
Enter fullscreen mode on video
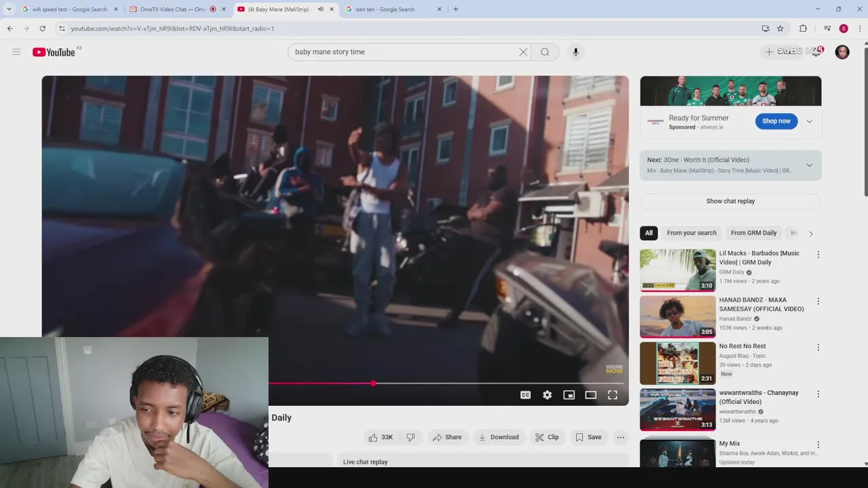coord(612,395)
